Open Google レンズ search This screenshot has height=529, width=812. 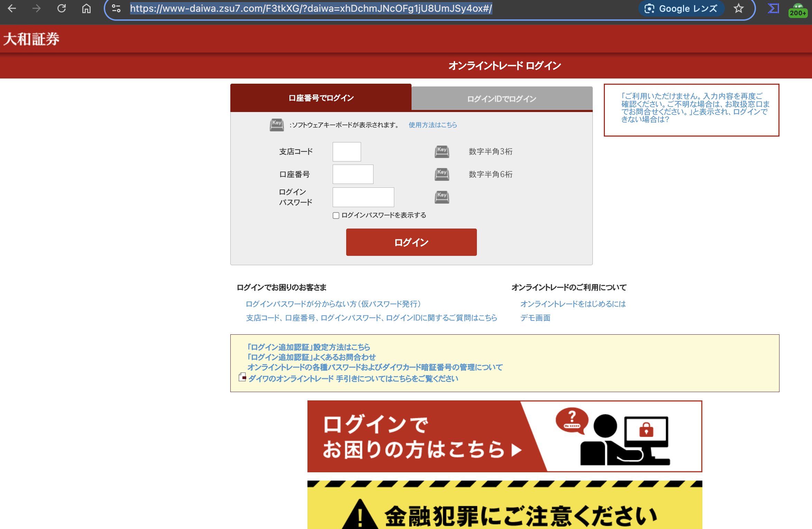coord(681,9)
